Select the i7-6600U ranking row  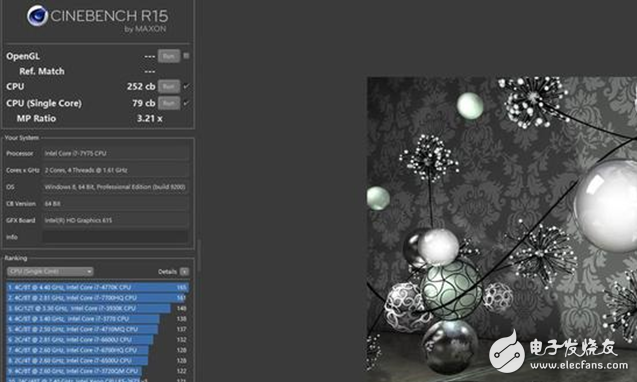click(x=98, y=340)
